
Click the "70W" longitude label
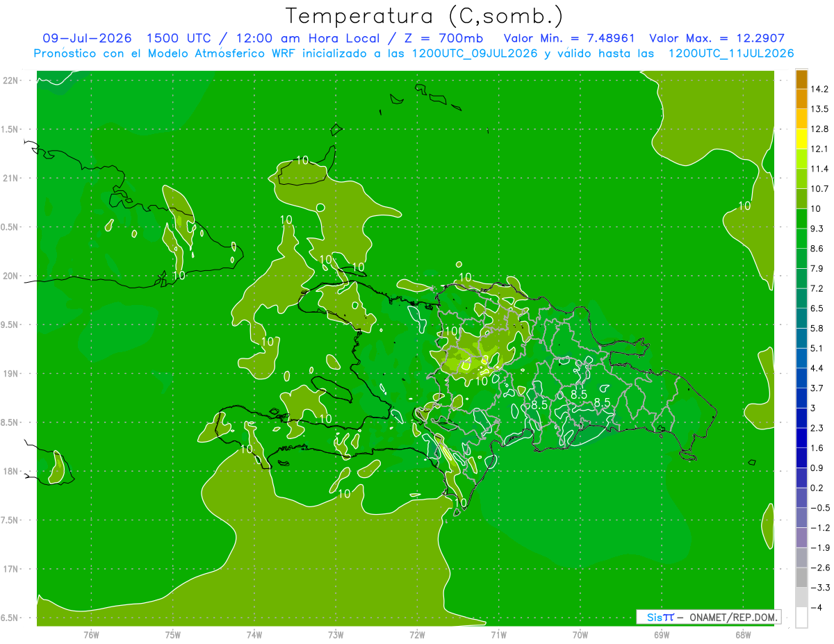[580, 635]
